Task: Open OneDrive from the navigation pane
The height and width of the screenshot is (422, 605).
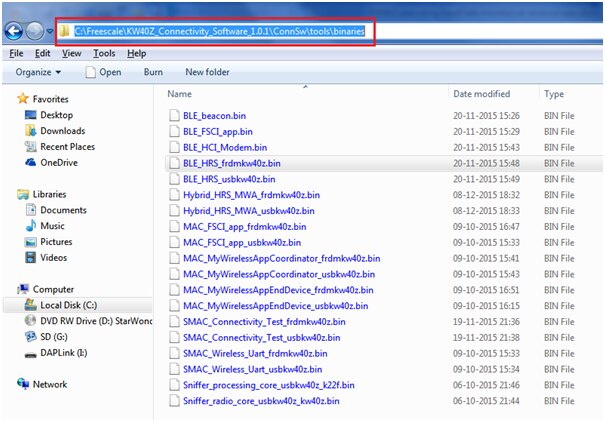Action: (x=58, y=162)
